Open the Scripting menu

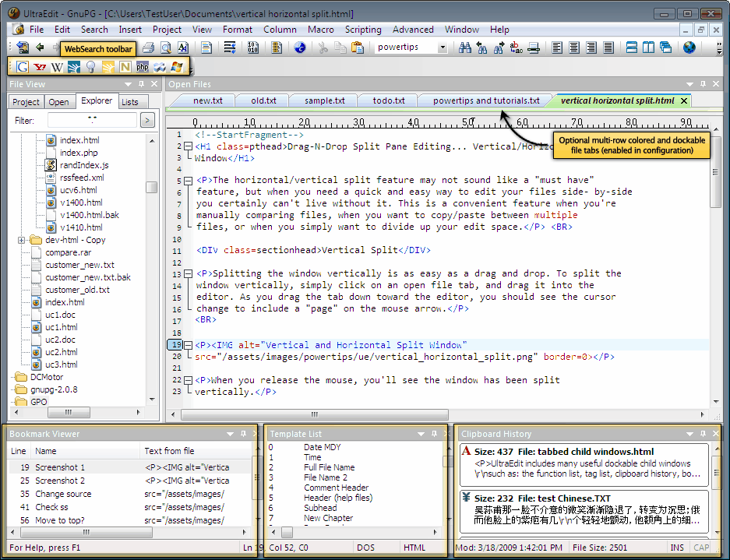click(363, 30)
